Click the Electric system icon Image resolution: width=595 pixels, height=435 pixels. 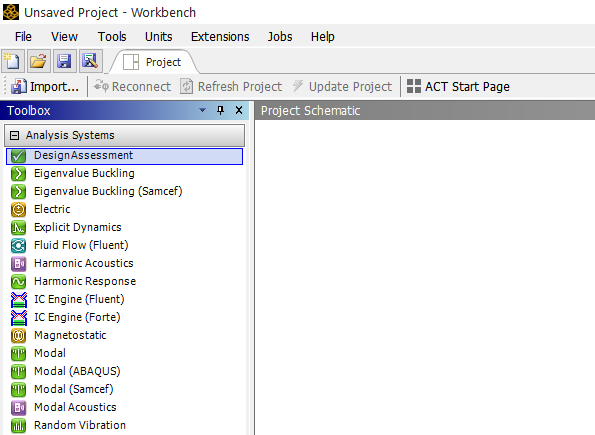(18, 209)
